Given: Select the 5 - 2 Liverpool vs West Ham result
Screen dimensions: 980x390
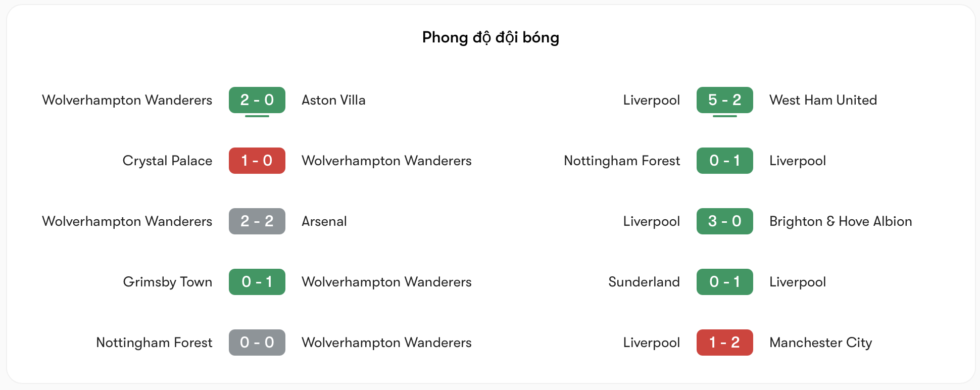Looking at the screenshot, I should (724, 100).
